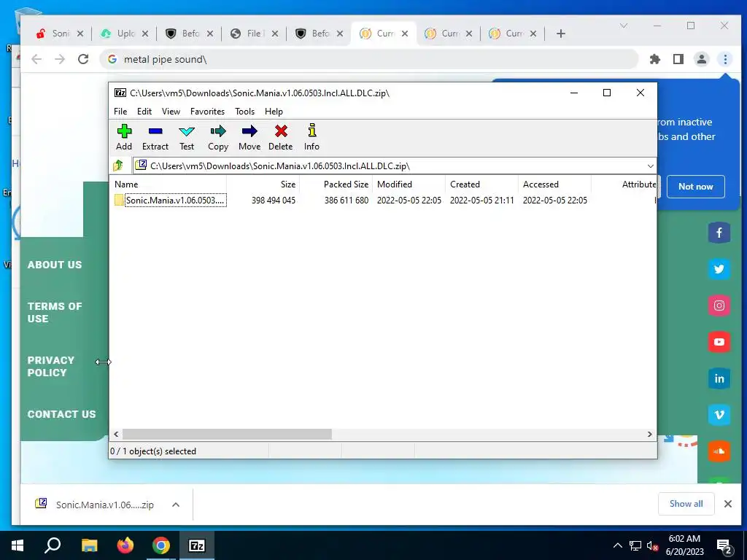The height and width of the screenshot is (560, 747).
Task: Open the Help menu in 7-Zip
Action: click(274, 112)
